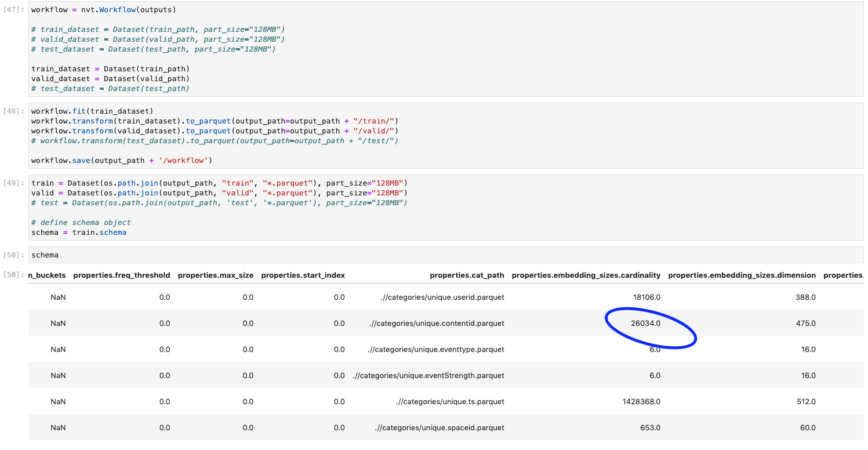The image size is (868, 450).
Task: Click the properties.max_size column header
Action: click(x=215, y=275)
